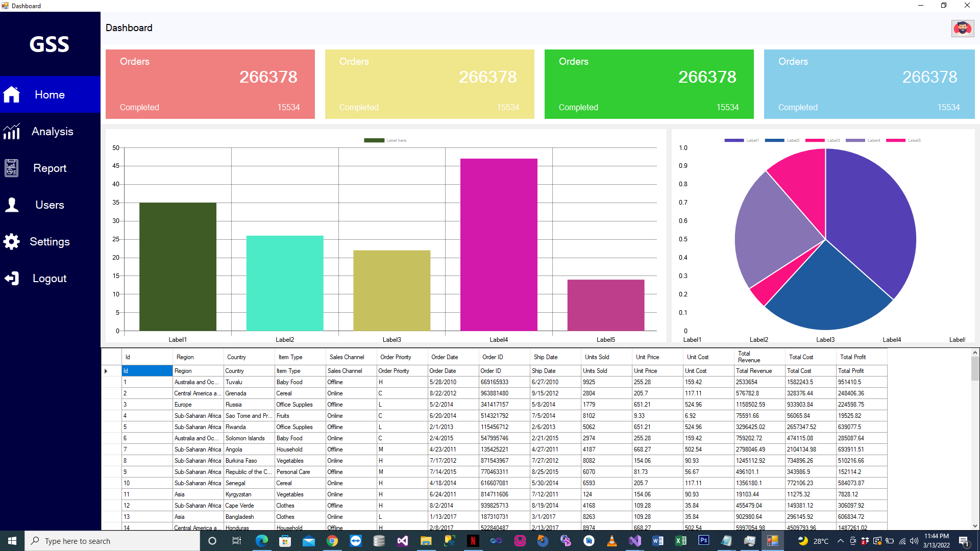This screenshot has width=980, height=551.
Task: Click the Label4 magenta bar in chart
Action: tap(499, 245)
